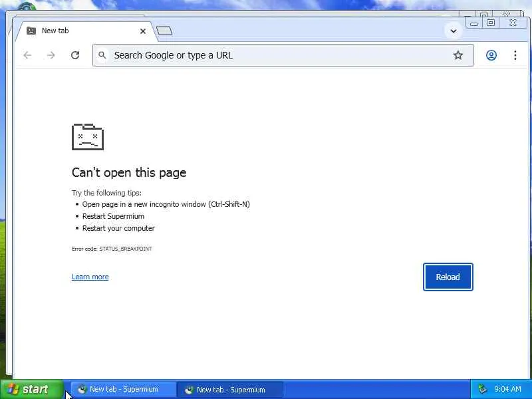Maximize the front Supermium window
This screenshot has height=399, width=532.
click(491, 23)
